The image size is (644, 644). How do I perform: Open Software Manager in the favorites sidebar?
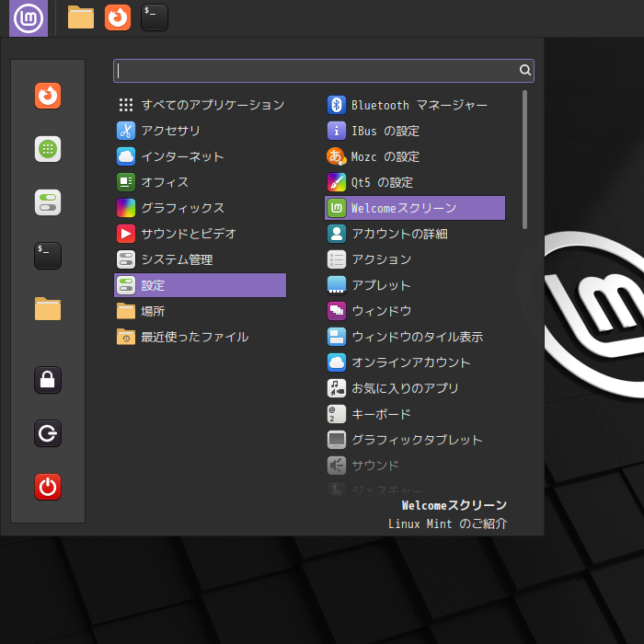point(48,149)
